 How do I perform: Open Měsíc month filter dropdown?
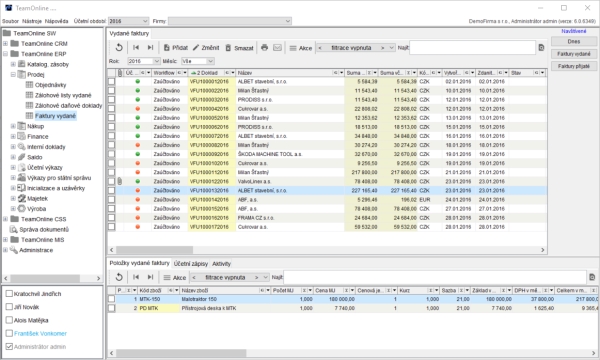198,61
